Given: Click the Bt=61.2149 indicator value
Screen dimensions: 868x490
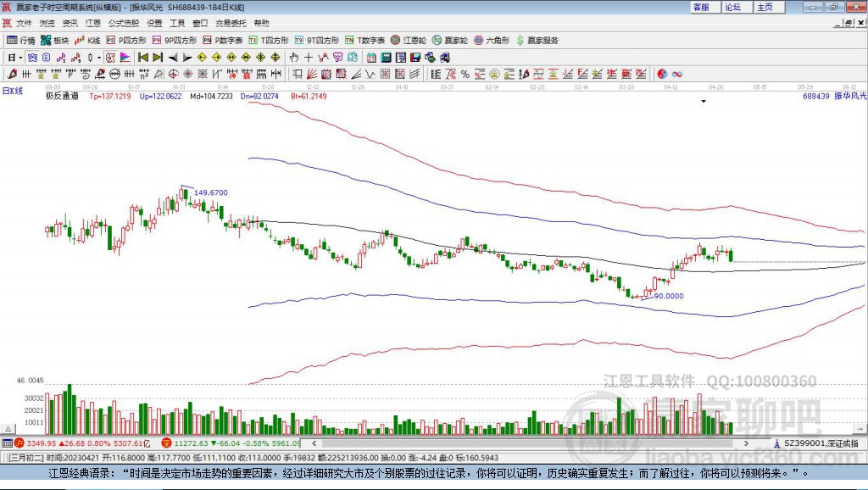Looking at the screenshot, I should (x=309, y=96).
